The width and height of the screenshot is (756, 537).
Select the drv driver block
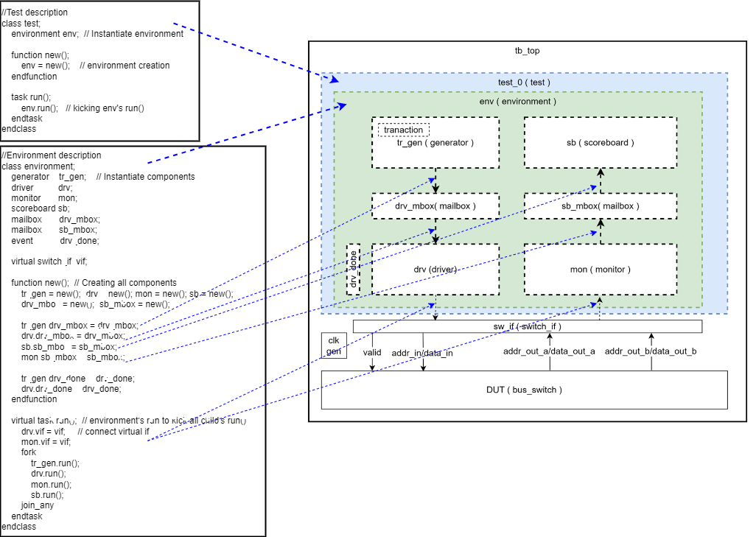tap(435, 269)
